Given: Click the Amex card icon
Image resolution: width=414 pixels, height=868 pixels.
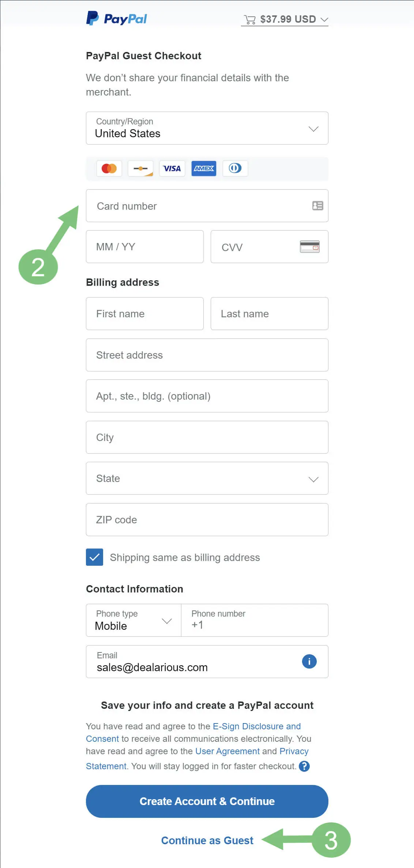Looking at the screenshot, I should click(204, 168).
